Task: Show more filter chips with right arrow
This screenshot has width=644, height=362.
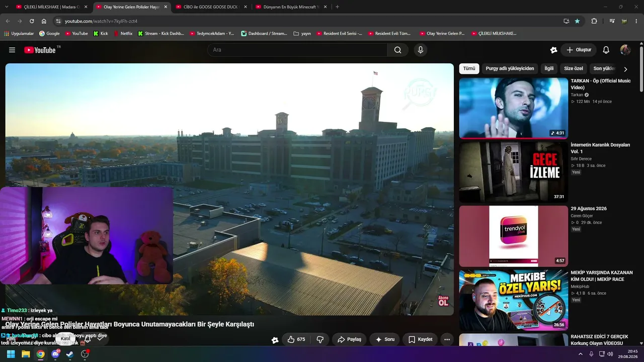Action: [x=625, y=69]
